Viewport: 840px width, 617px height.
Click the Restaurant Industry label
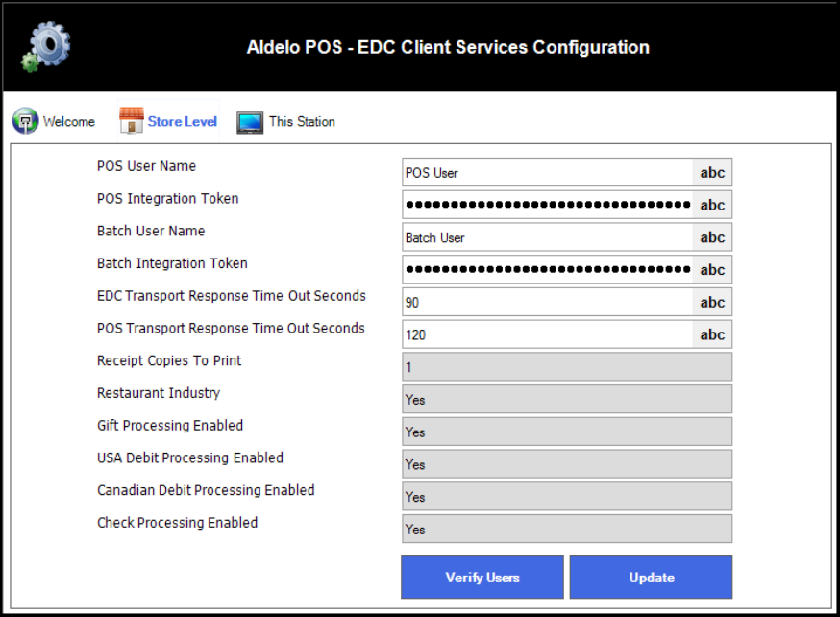[159, 393]
